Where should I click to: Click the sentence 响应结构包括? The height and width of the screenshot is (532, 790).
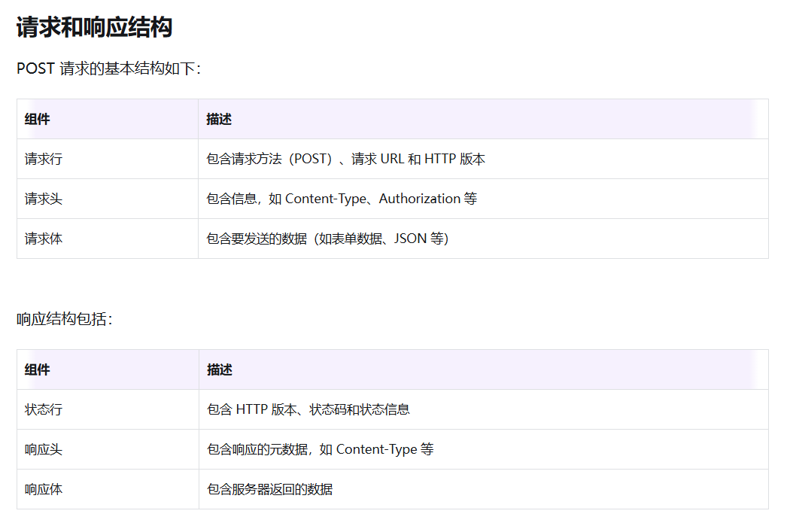65,319
